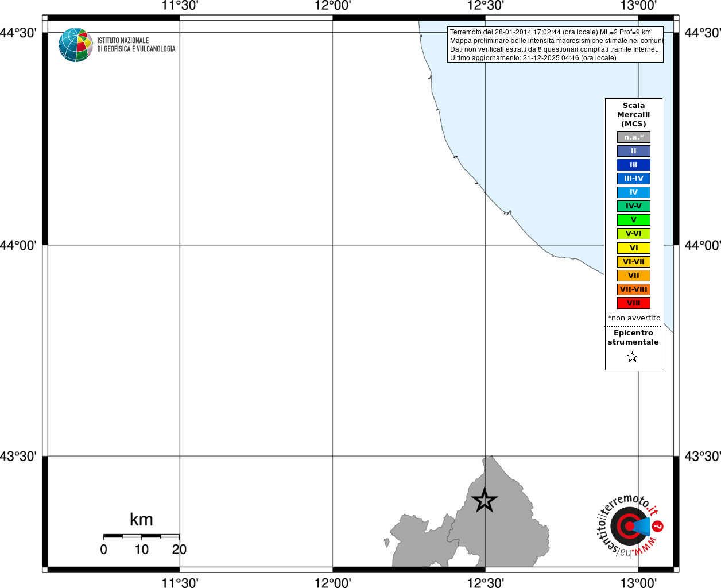
Task: Click the left 43°30' latitude label
Action: pos(18,457)
